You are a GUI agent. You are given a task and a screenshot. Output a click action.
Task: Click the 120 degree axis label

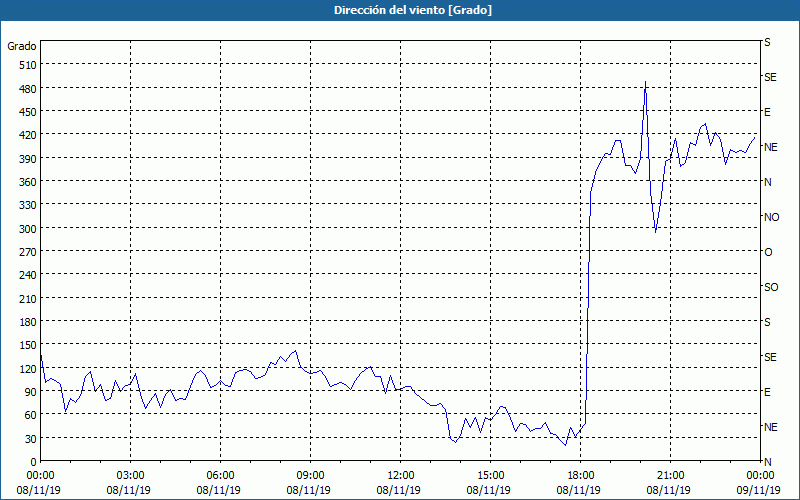coord(28,369)
